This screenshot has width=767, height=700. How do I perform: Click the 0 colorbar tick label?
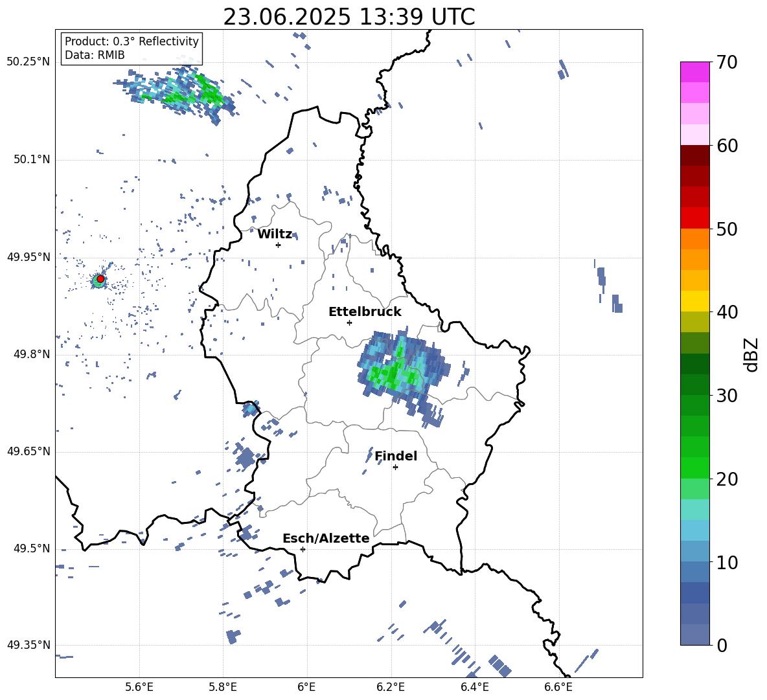[x=722, y=645]
